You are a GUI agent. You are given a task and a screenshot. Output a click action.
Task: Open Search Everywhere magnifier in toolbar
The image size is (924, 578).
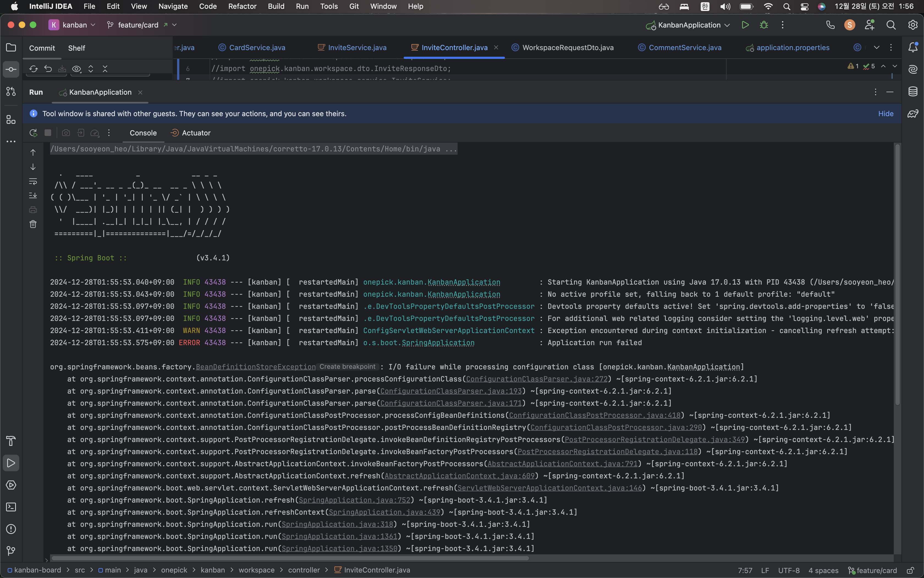[891, 25]
